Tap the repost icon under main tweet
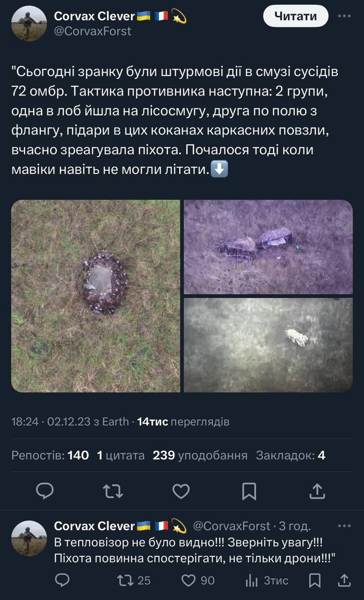 113,491
